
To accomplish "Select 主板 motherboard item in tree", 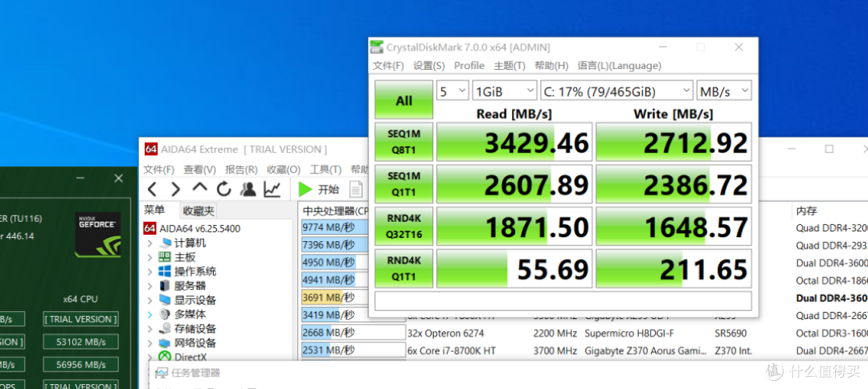I will pos(177,257).
